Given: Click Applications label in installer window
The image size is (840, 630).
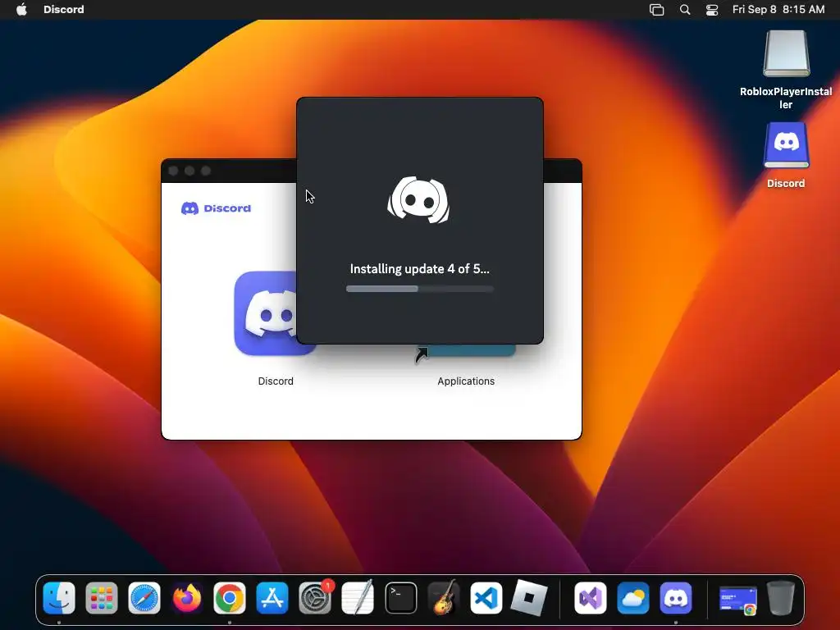Looking at the screenshot, I should 466,381.
